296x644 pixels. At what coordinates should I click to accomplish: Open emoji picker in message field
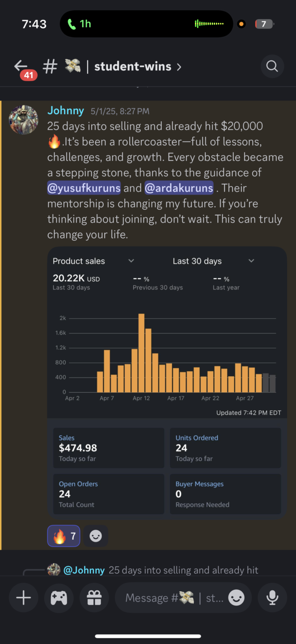pos(236,598)
